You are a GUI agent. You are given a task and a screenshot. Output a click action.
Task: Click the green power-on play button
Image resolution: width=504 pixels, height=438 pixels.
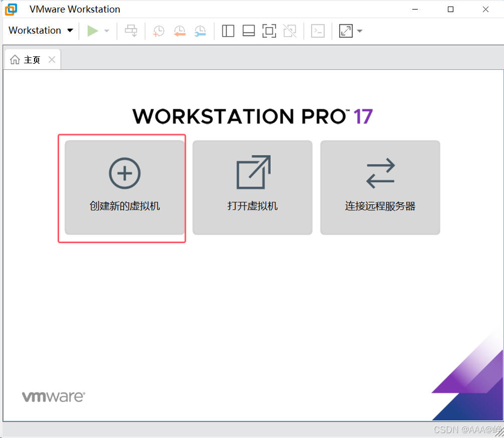(92, 31)
